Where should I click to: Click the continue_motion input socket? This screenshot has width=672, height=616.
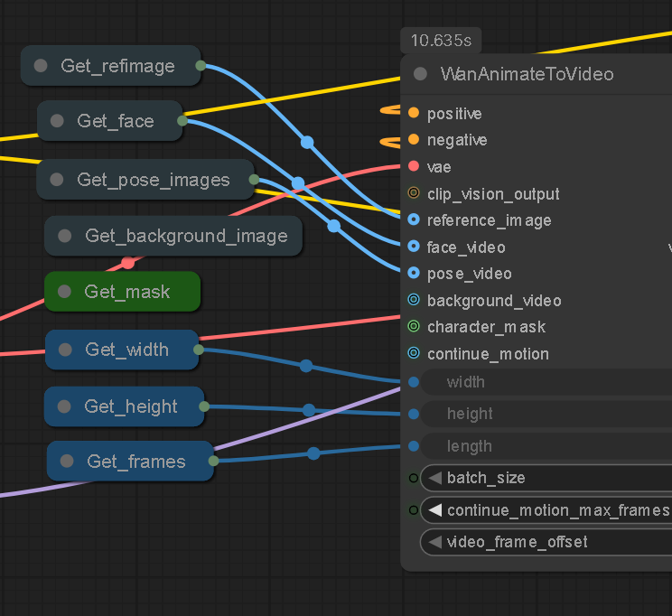pyautogui.click(x=414, y=353)
